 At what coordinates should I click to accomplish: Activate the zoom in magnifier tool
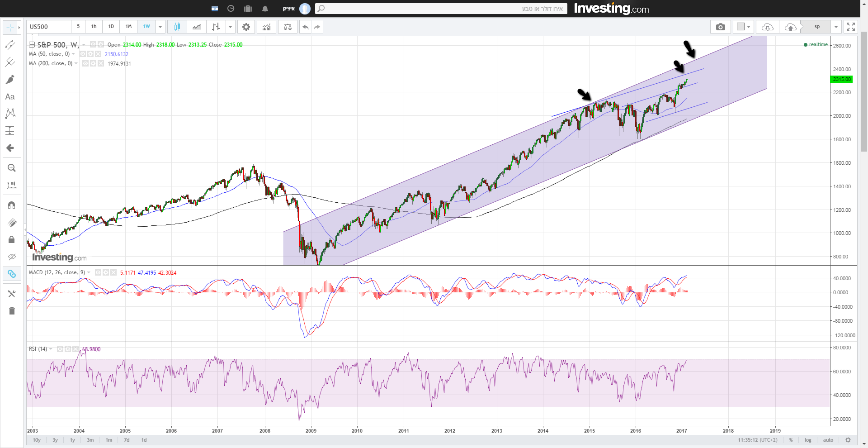coord(12,168)
